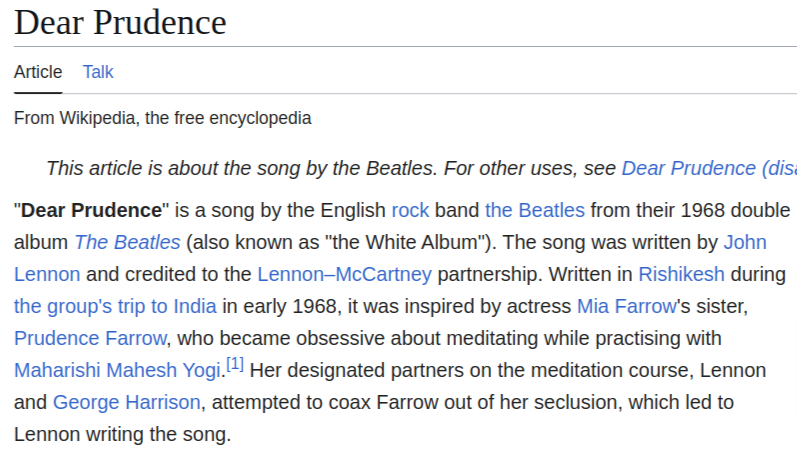Screen dimensions: 797x457
Task: Click the Dear Prudence page heading
Action: click(x=120, y=23)
